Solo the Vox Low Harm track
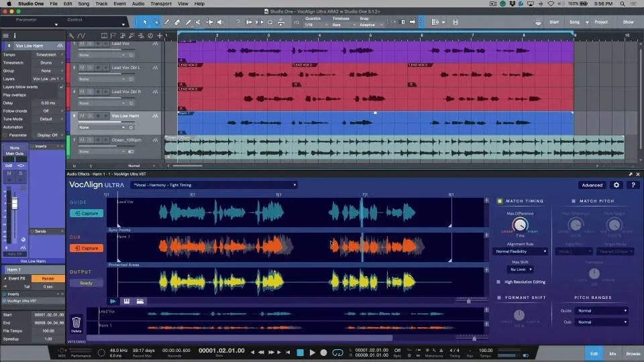 pos(89,116)
